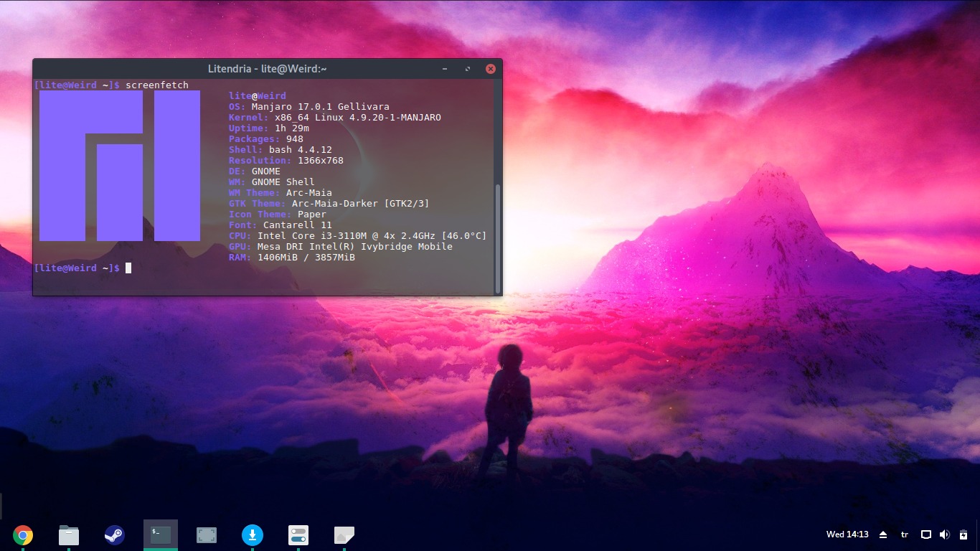Click 'Mesa DRI Intel(R) Ivybridge Mobile' GPU text

pyautogui.click(x=355, y=247)
